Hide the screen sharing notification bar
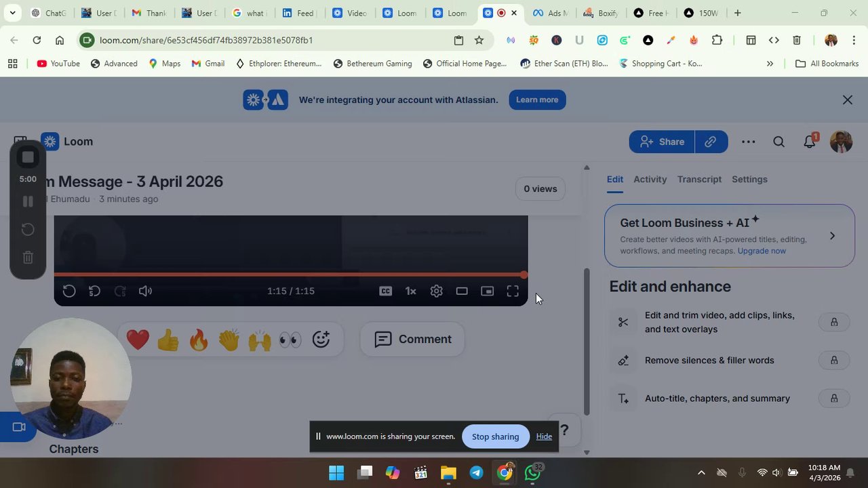The height and width of the screenshot is (488, 868). click(544, 436)
